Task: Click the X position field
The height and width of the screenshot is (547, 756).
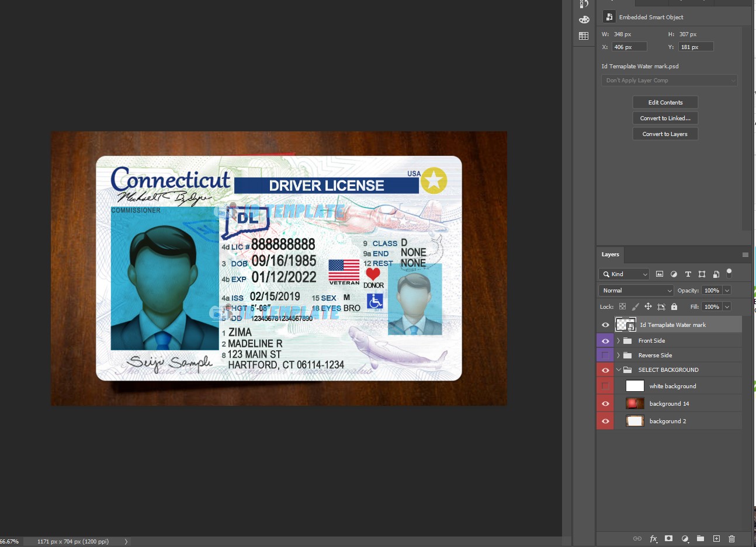Action: [x=629, y=47]
